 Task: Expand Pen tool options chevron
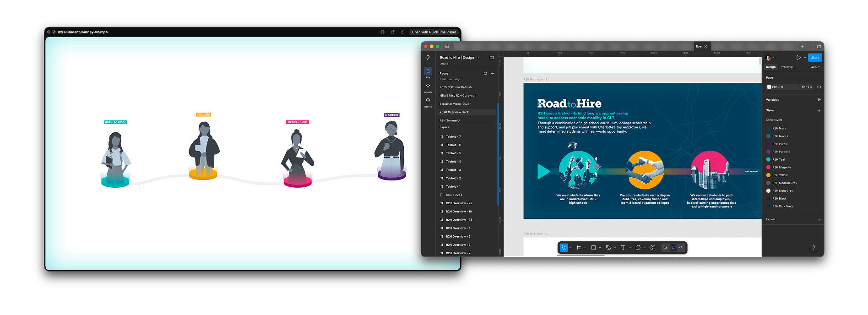click(x=615, y=248)
